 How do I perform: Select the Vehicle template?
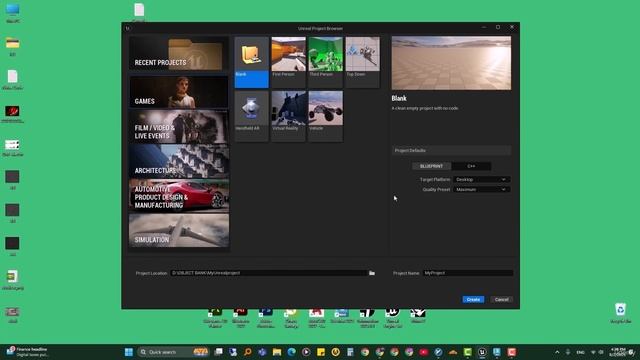325,116
